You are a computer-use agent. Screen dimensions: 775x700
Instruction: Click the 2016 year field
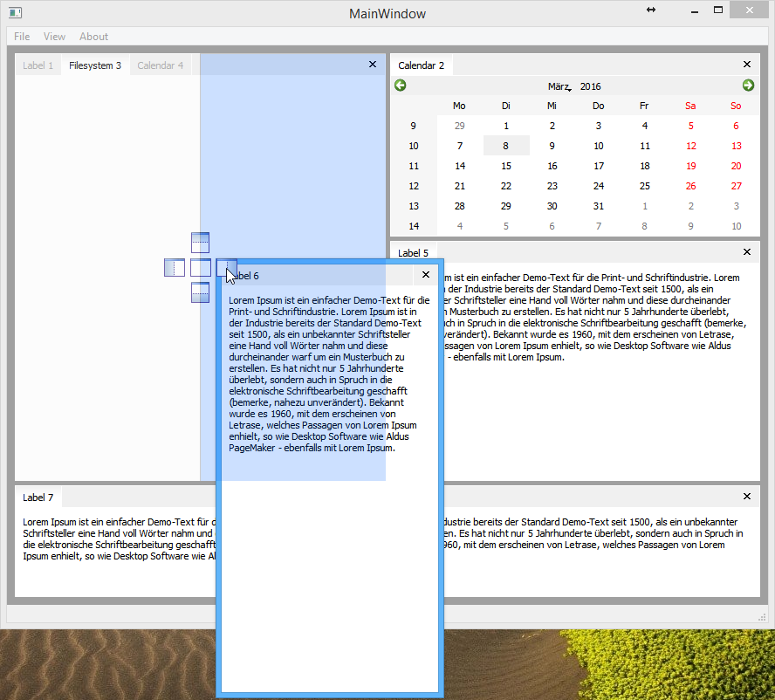coord(591,86)
